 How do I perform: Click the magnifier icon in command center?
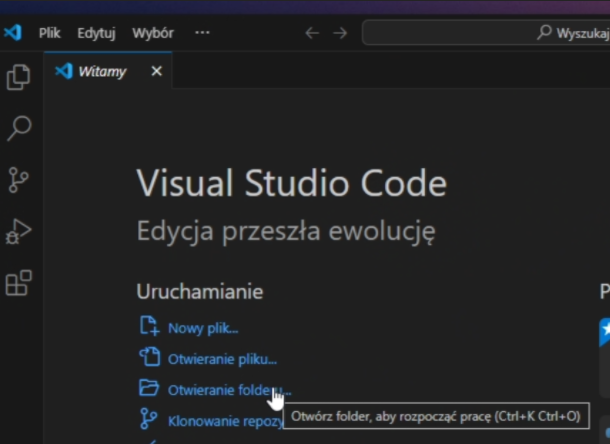(x=544, y=32)
